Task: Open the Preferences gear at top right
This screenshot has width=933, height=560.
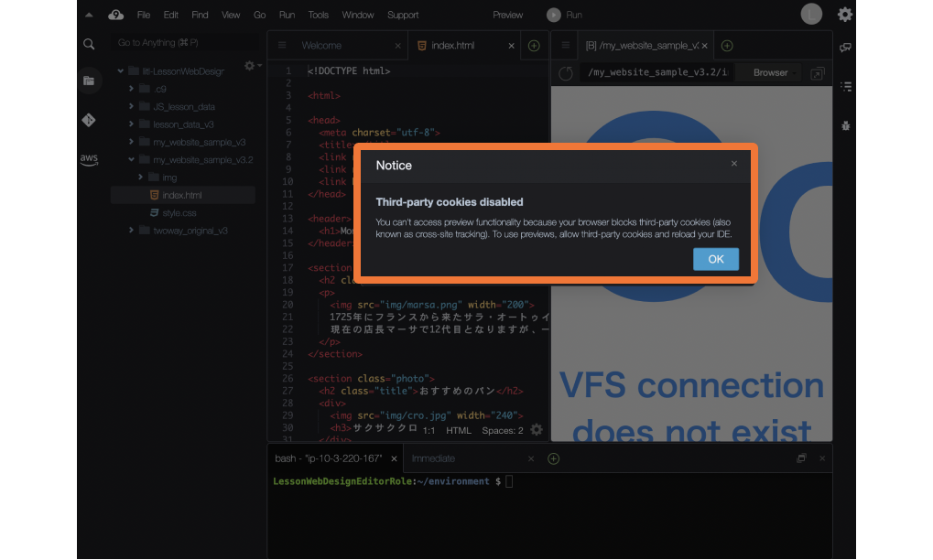Action: (x=844, y=15)
